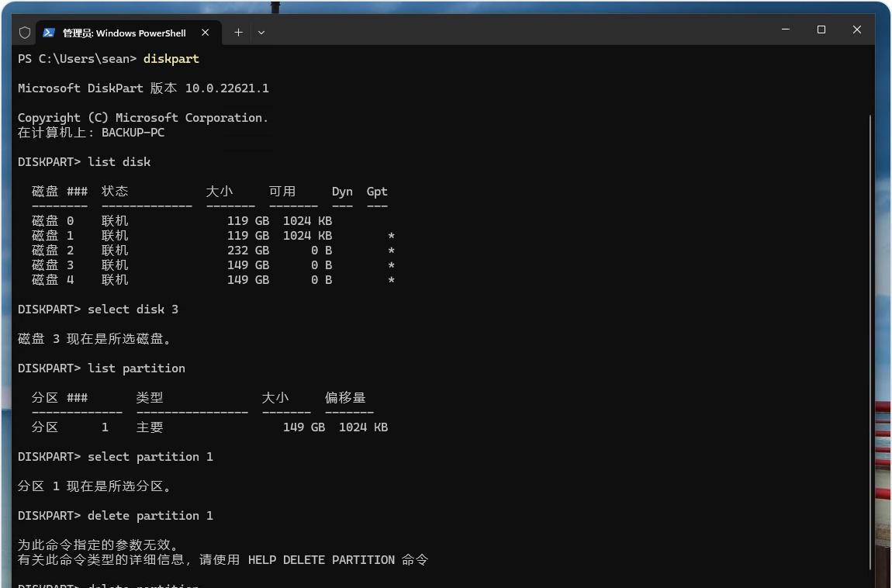Click the terminal vertical scrollbar
892x588 pixels.
pos(870,341)
